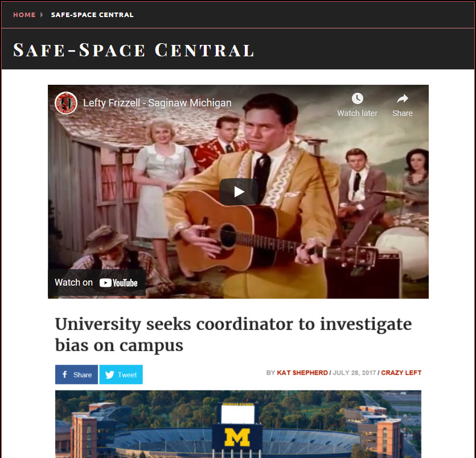Viewport: 476px width, 458px height.
Task: Click the Watch later clock icon
Action: [358, 98]
